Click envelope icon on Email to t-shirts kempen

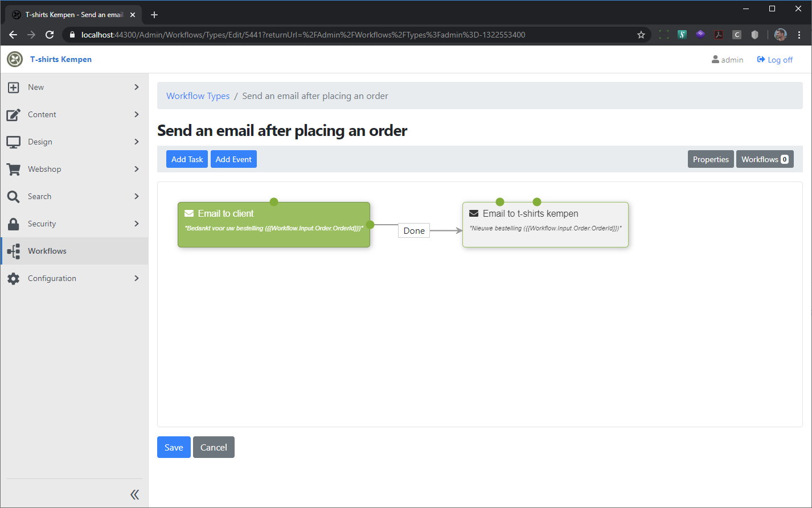coord(474,213)
